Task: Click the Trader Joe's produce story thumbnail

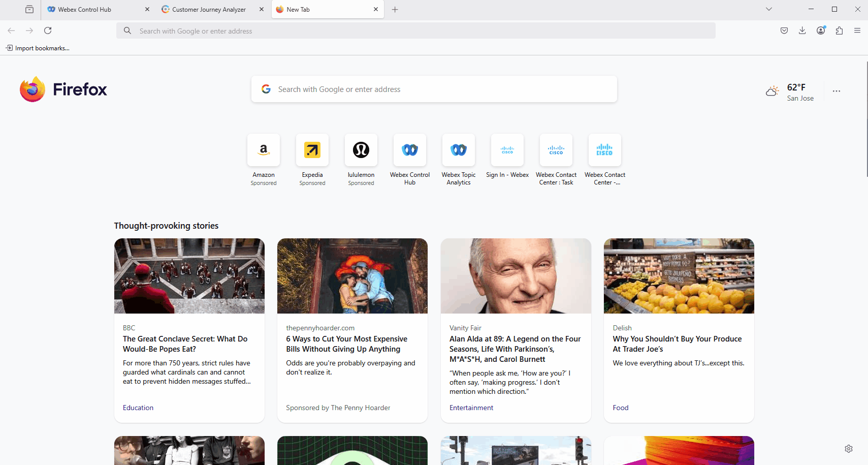Action: pyautogui.click(x=679, y=276)
